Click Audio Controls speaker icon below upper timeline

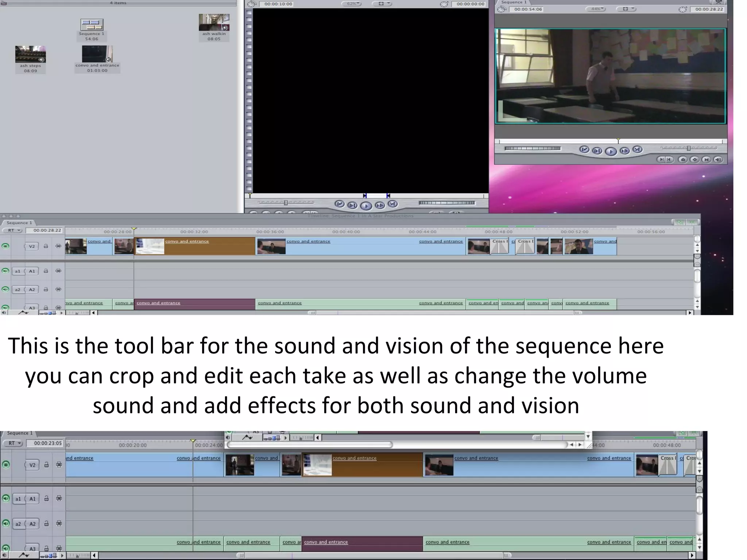click(4, 312)
